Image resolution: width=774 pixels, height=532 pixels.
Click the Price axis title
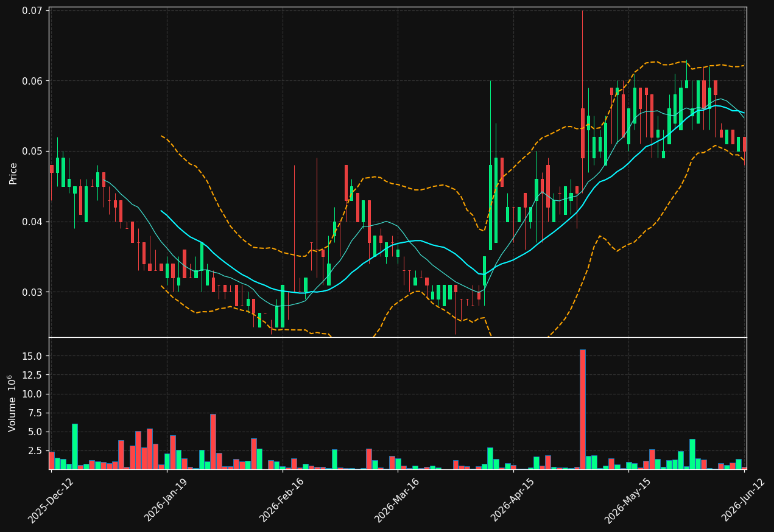pyautogui.click(x=13, y=172)
